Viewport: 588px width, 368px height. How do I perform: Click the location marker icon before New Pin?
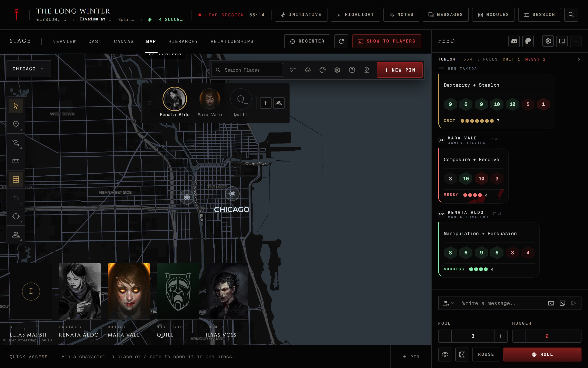pos(367,70)
